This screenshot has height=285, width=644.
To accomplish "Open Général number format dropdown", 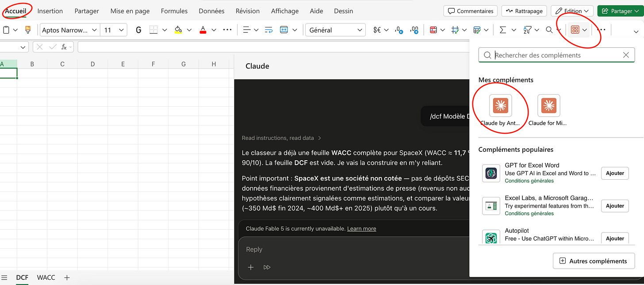I will [335, 30].
